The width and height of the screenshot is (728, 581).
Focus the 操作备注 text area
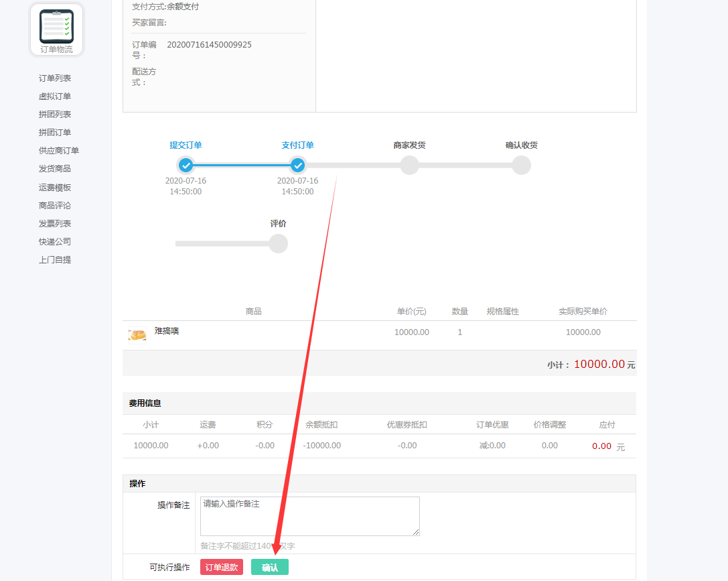point(309,516)
